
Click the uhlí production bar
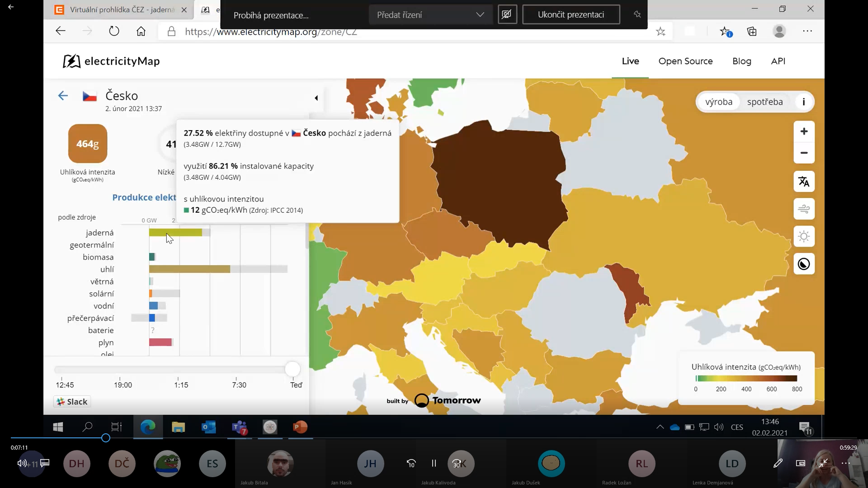click(x=189, y=269)
